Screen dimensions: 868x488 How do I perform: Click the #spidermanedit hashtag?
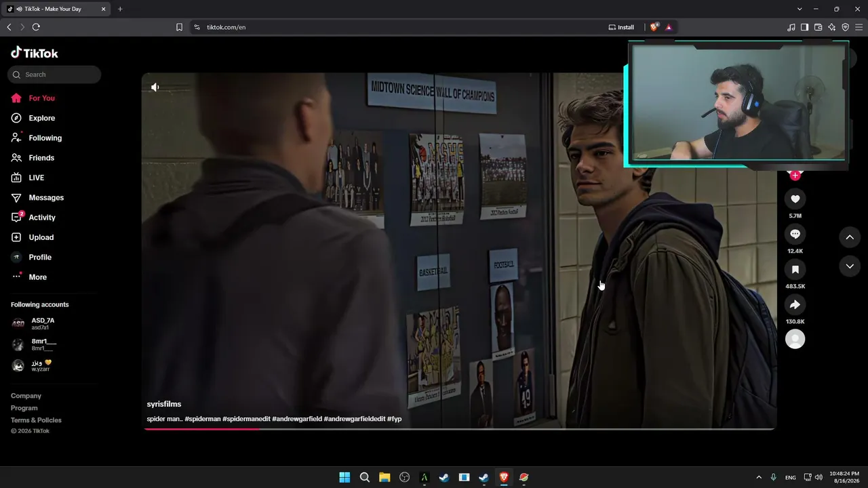pyautogui.click(x=246, y=419)
